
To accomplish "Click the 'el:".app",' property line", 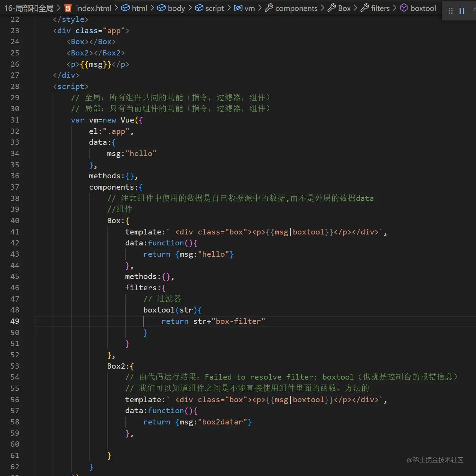I will click(111, 131).
